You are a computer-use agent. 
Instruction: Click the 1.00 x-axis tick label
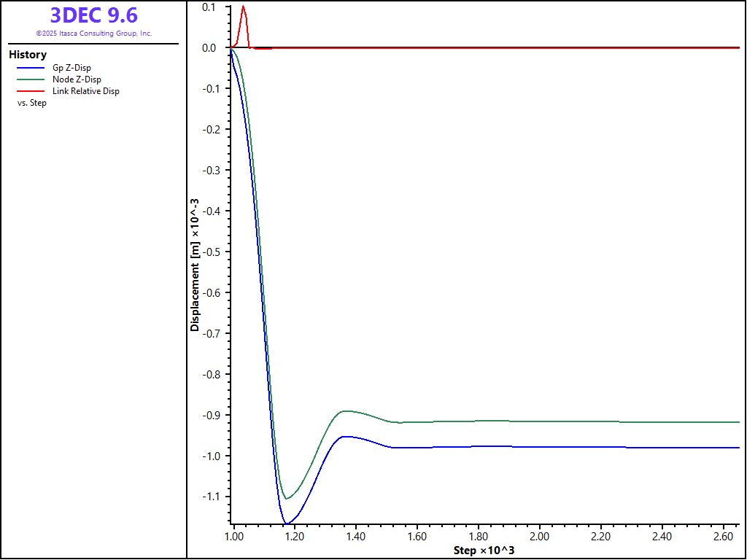pyautogui.click(x=233, y=536)
